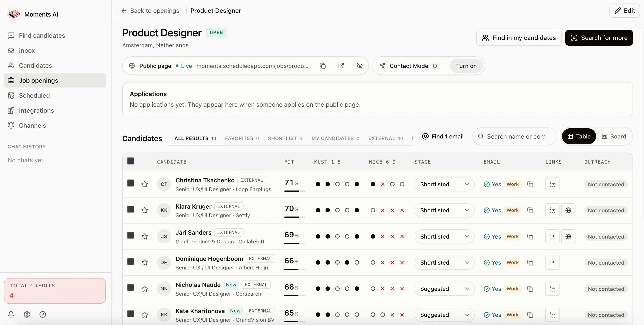Toggle the select-all candidates checkbox

click(131, 161)
